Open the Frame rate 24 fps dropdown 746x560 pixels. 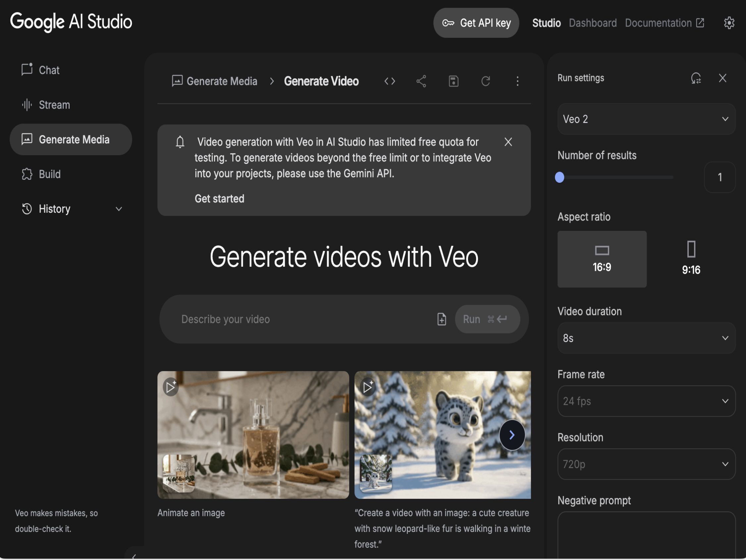click(x=646, y=401)
